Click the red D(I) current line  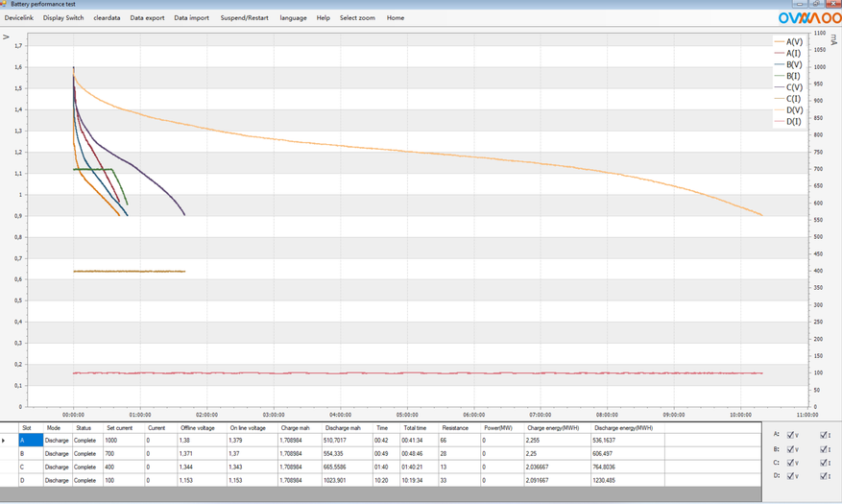[419, 373]
